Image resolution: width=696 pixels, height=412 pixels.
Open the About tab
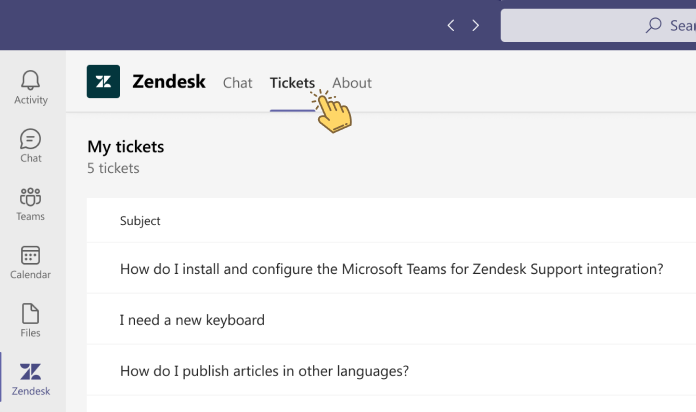point(352,83)
